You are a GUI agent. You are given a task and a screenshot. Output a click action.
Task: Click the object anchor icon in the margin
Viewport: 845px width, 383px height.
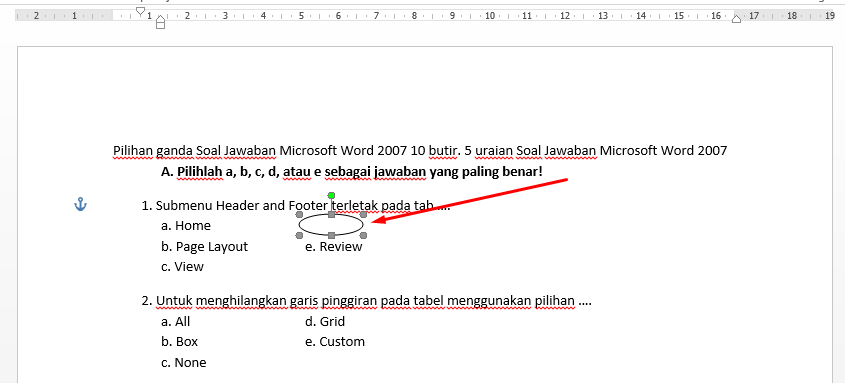coord(80,204)
